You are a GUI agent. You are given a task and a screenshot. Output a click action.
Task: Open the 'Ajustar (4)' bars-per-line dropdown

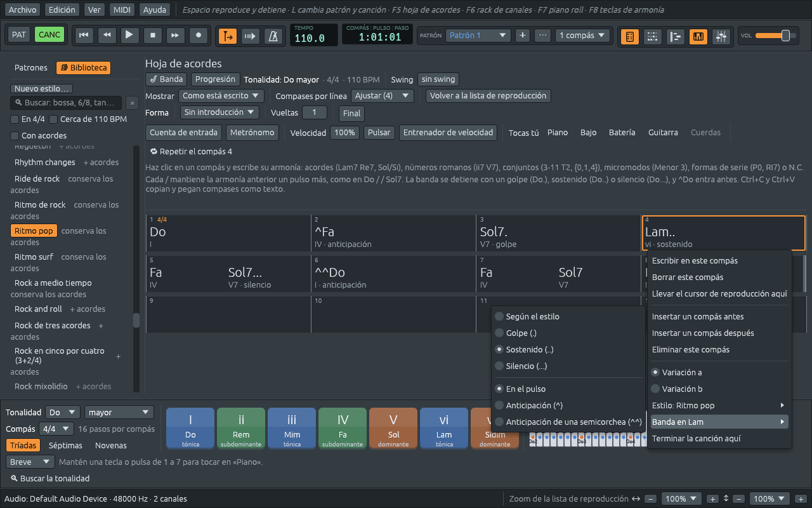383,96
